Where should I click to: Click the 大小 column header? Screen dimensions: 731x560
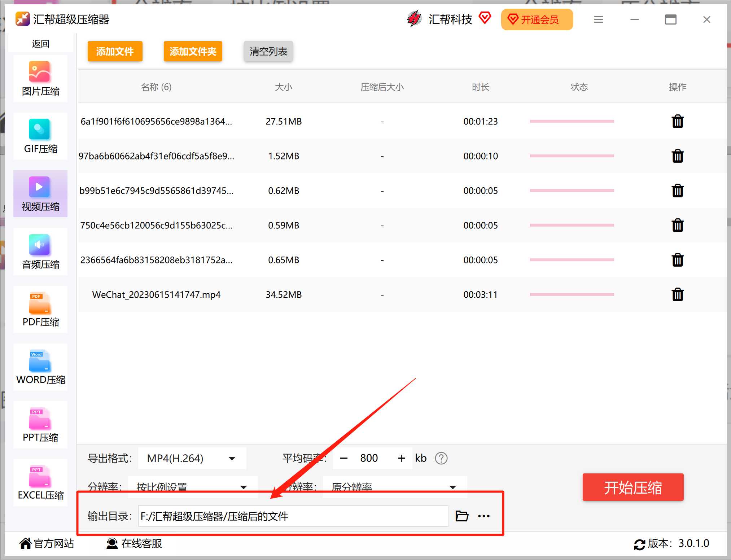coord(284,87)
